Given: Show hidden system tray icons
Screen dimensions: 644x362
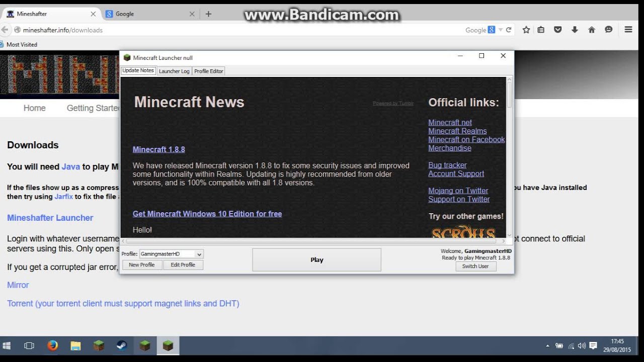Looking at the screenshot, I should pyautogui.click(x=547, y=346).
